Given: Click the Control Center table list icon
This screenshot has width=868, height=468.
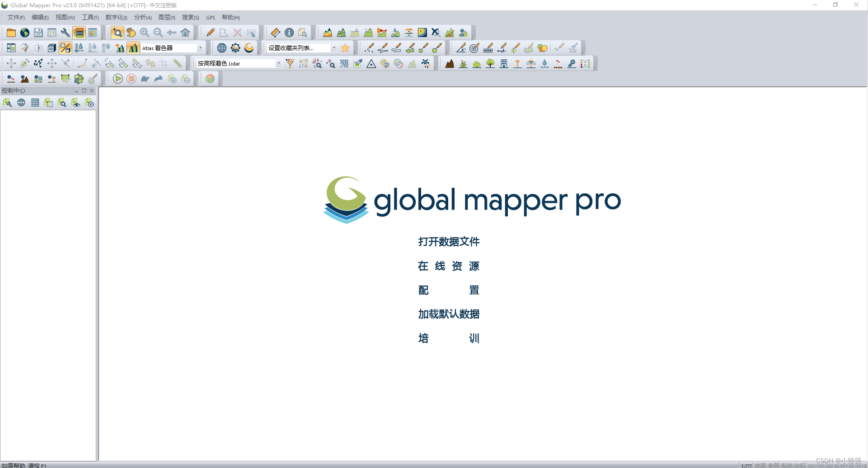Looking at the screenshot, I should tap(35, 103).
